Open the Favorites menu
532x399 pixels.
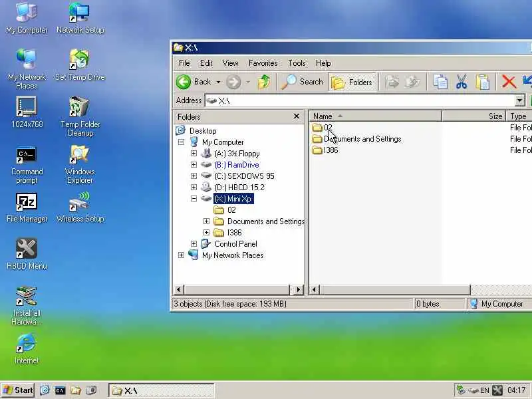263,63
